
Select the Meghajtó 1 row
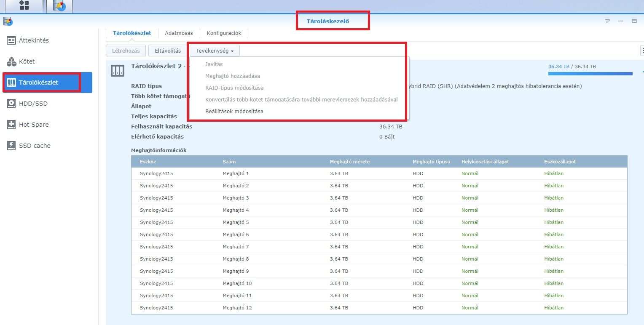click(379, 173)
